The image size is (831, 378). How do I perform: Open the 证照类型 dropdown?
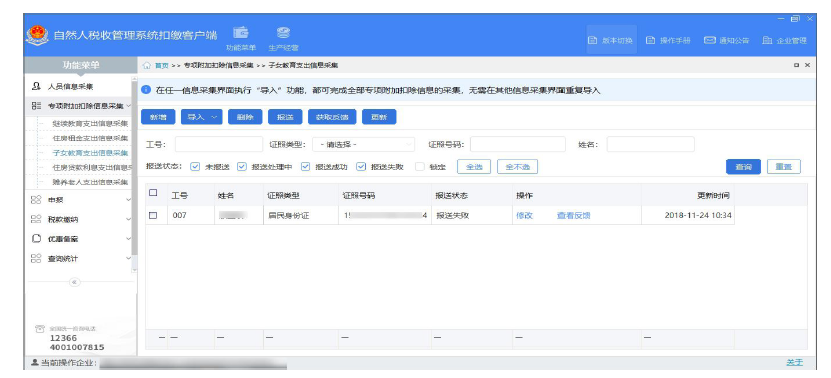(x=363, y=144)
